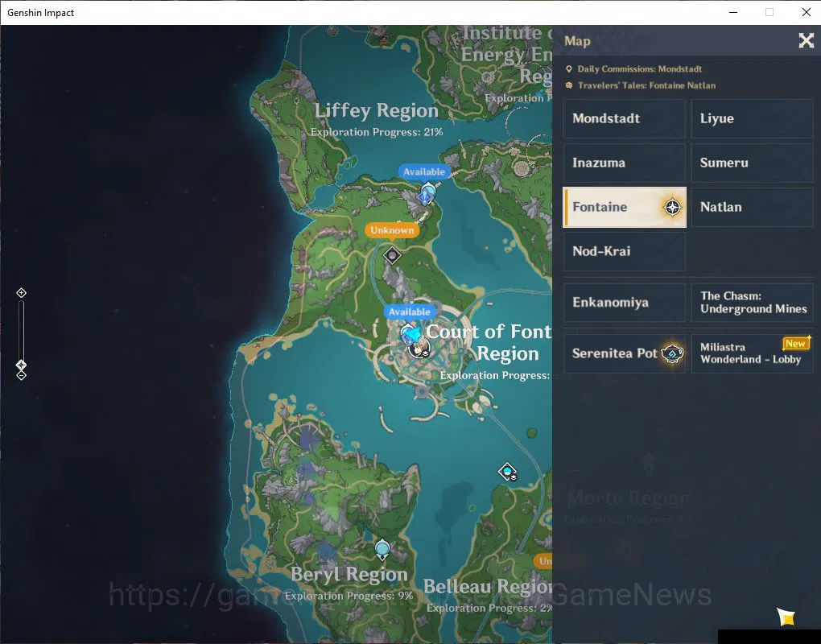Click the Travelers' Tales chat icon

(x=569, y=85)
